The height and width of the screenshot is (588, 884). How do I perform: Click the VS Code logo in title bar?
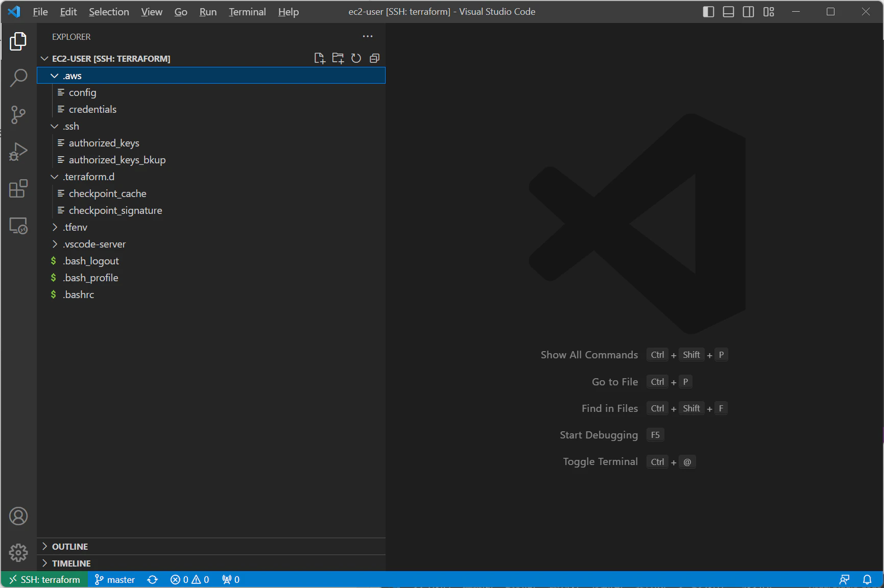click(x=14, y=12)
